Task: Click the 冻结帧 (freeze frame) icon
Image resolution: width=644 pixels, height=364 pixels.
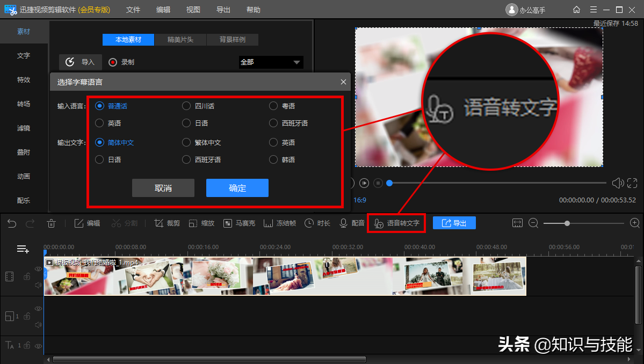Action: click(279, 223)
